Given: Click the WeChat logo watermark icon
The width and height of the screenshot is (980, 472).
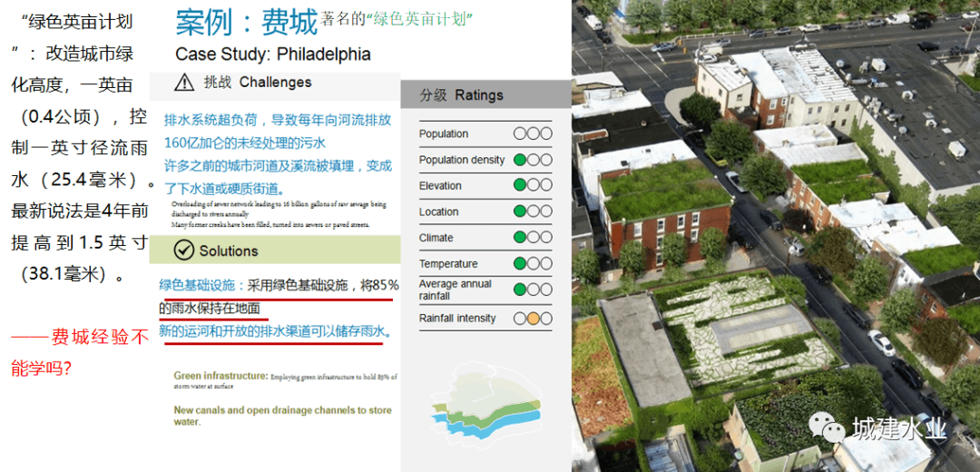Looking at the screenshot, I should (828, 428).
